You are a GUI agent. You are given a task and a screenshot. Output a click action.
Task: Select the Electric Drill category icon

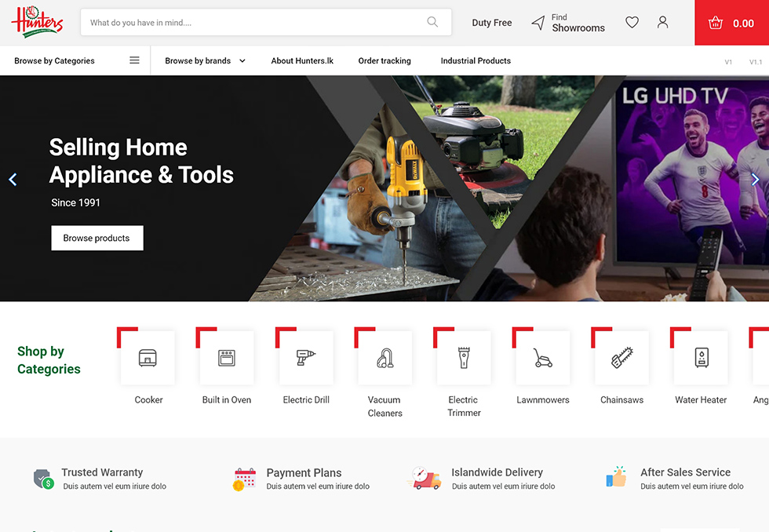pos(306,358)
